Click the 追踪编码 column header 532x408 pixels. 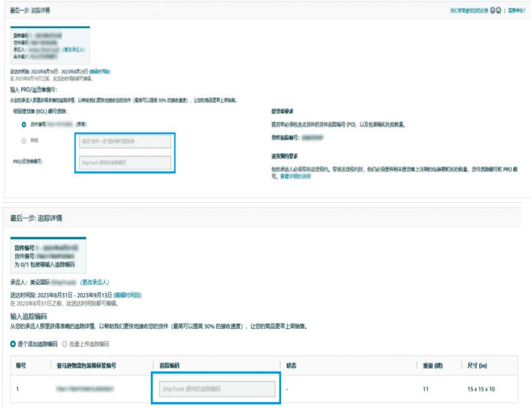[169, 366]
